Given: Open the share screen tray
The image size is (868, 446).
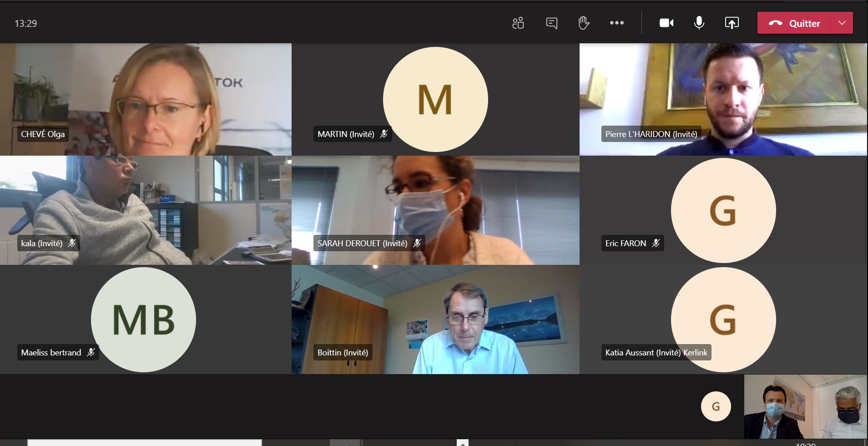Looking at the screenshot, I should (x=732, y=23).
